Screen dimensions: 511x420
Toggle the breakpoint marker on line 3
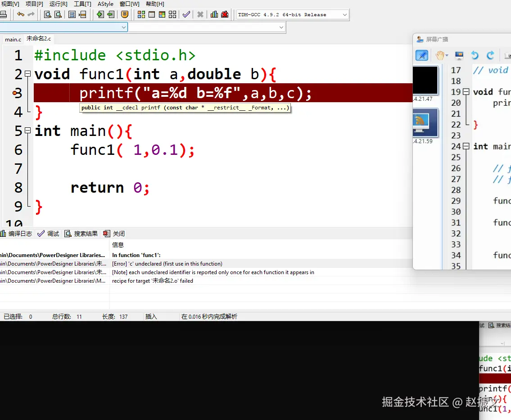point(15,93)
